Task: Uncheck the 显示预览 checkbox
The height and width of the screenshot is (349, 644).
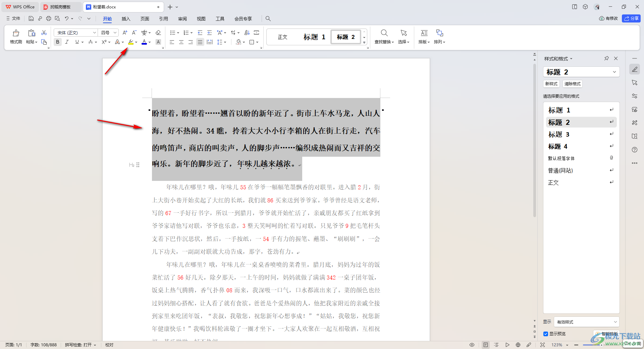Action: tap(546, 334)
